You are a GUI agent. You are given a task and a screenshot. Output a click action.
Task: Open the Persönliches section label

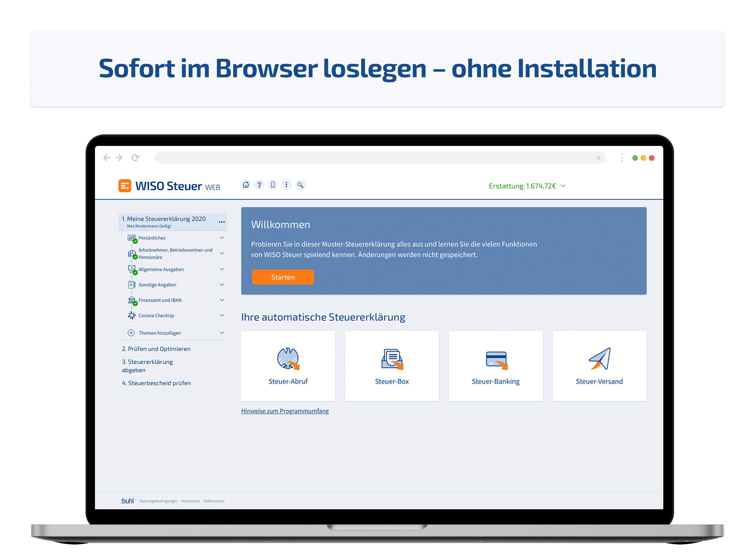tap(152, 238)
